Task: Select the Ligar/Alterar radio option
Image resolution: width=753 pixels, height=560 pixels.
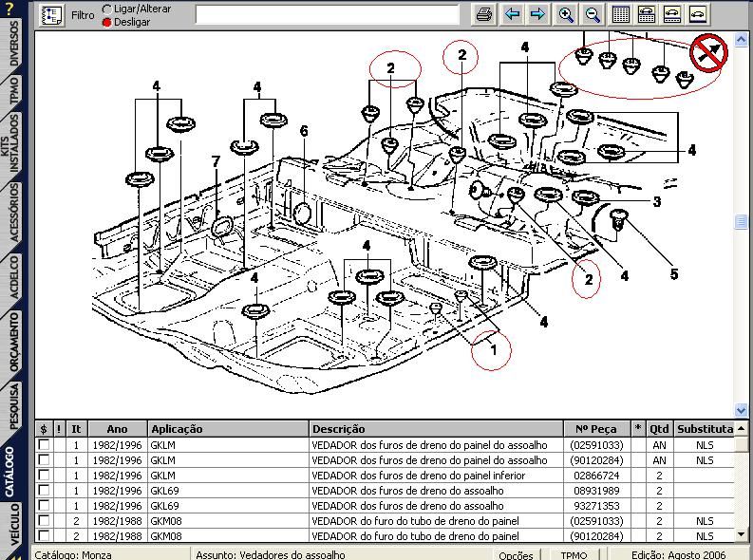Action: (x=105, y=9)
